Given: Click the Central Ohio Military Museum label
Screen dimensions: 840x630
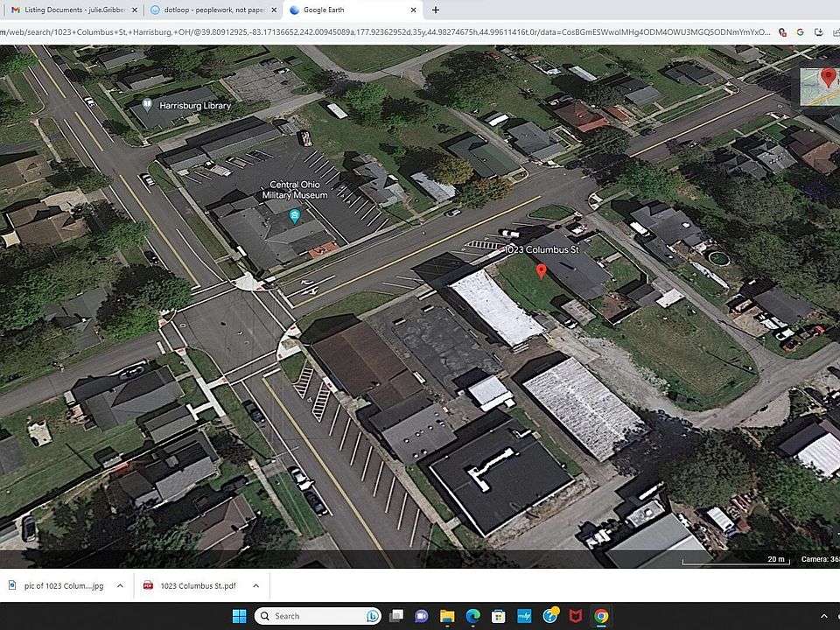Looking at the screenshot, I should 295,190.
